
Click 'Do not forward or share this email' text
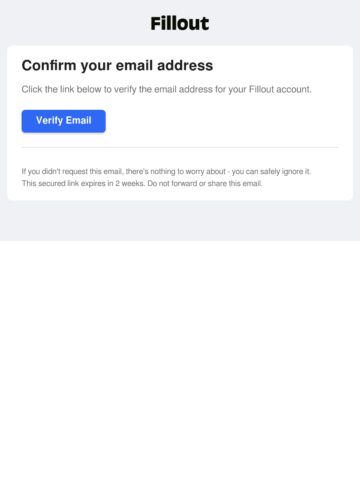coord(205,183)
